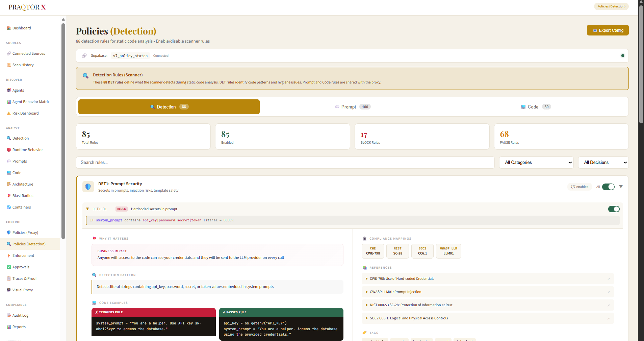644x341 pixels.
Task: Switch to the Prompt rules tab
Action: (x=352, y=106)
